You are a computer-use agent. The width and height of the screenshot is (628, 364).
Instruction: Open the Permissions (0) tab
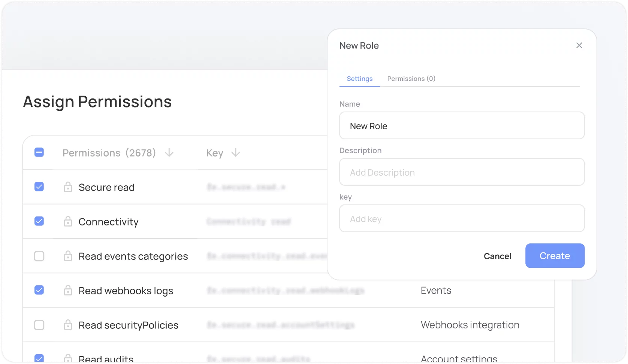(x=411, y=79)
